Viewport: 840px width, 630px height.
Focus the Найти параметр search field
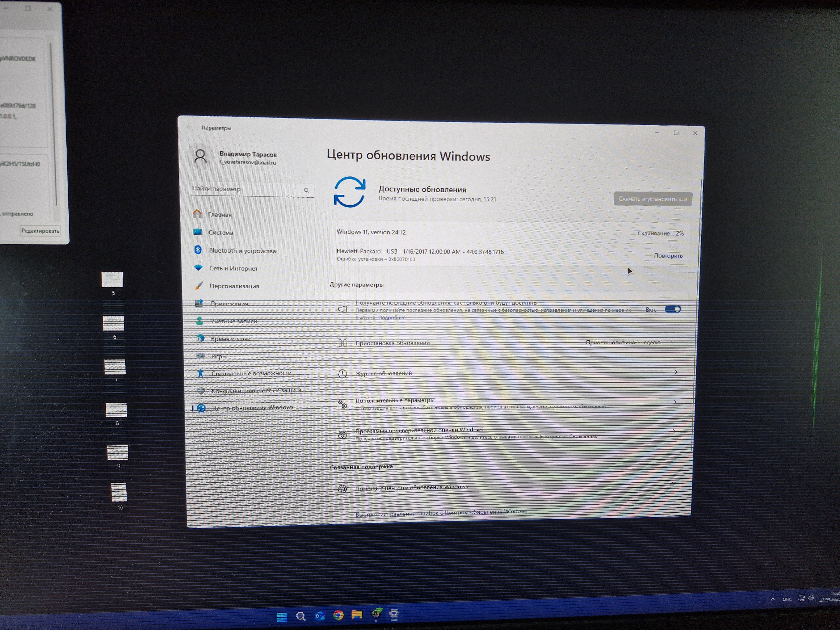pyautogui.click(x=251, y=189)
